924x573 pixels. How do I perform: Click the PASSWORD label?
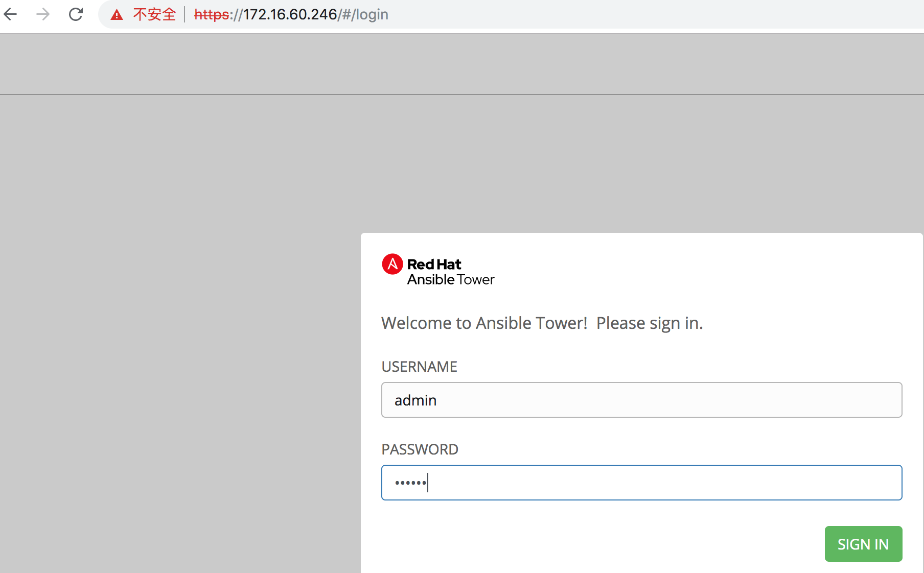pyautogui.click(x=420, y=449)
